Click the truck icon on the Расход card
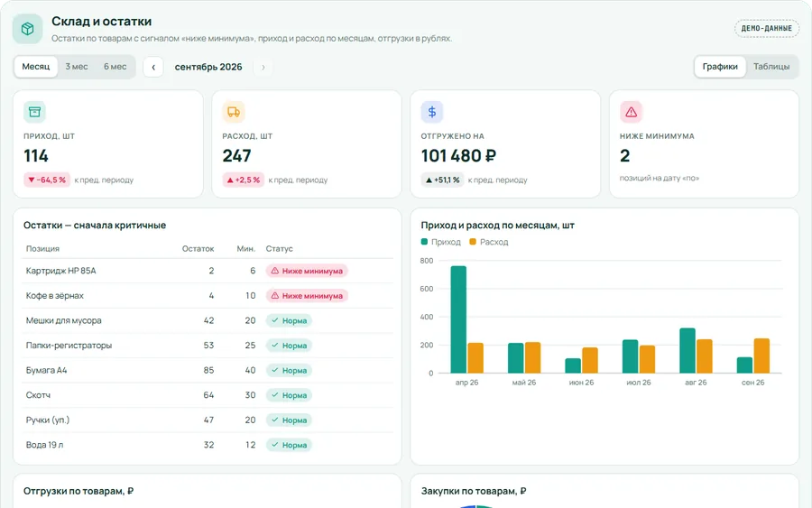This screenshot has height=508, width=812. pos(234,112)
